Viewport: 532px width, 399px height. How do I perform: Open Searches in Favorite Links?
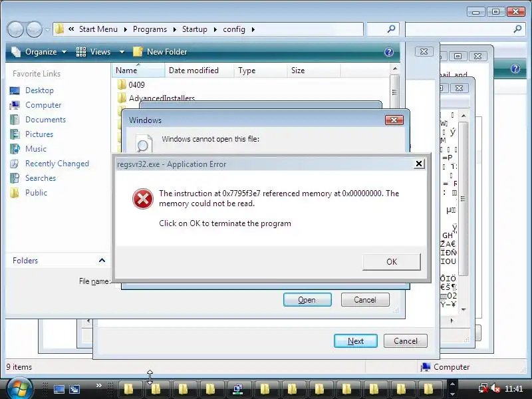coord(41,178)
